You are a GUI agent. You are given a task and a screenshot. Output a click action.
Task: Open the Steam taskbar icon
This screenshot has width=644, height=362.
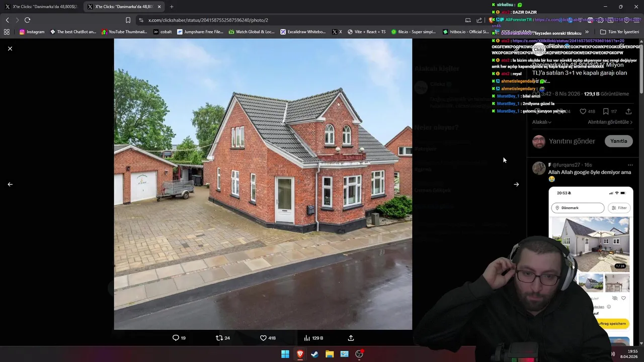(x=314, y=354)
